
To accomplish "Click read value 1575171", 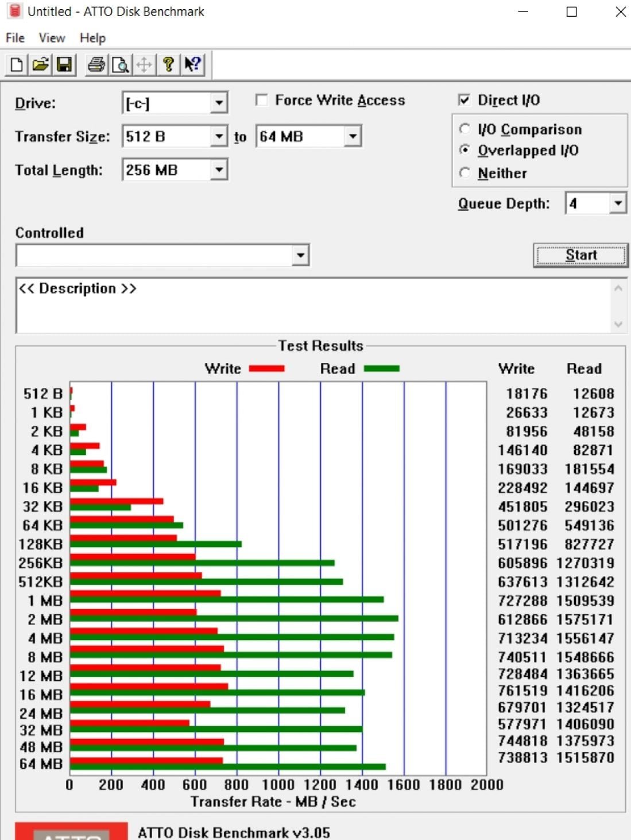I will [585, 619].
